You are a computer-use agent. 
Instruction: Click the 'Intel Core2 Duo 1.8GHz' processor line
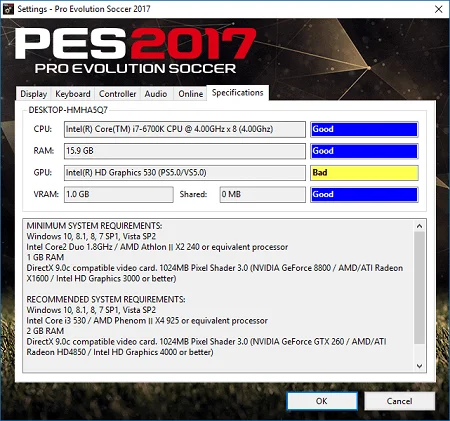[x=157, y=247]
